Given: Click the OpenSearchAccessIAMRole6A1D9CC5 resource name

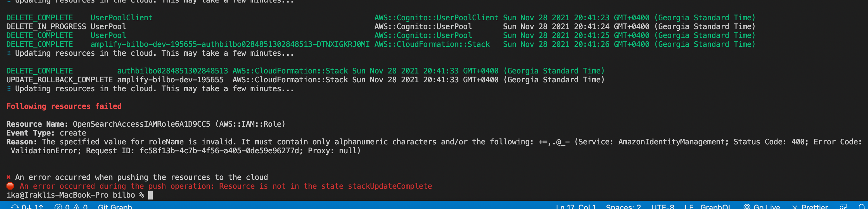Looking at the screenshot, I should pos(142,124).
